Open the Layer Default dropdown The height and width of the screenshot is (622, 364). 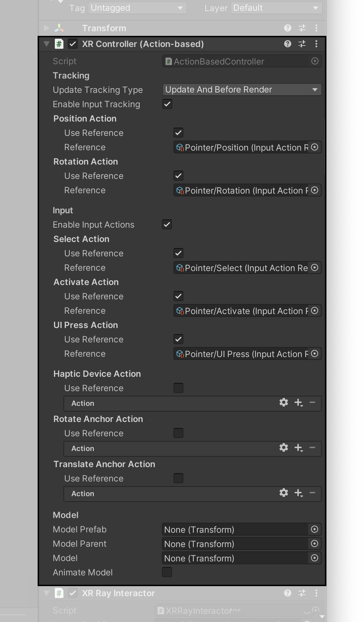tap(276, 8)
